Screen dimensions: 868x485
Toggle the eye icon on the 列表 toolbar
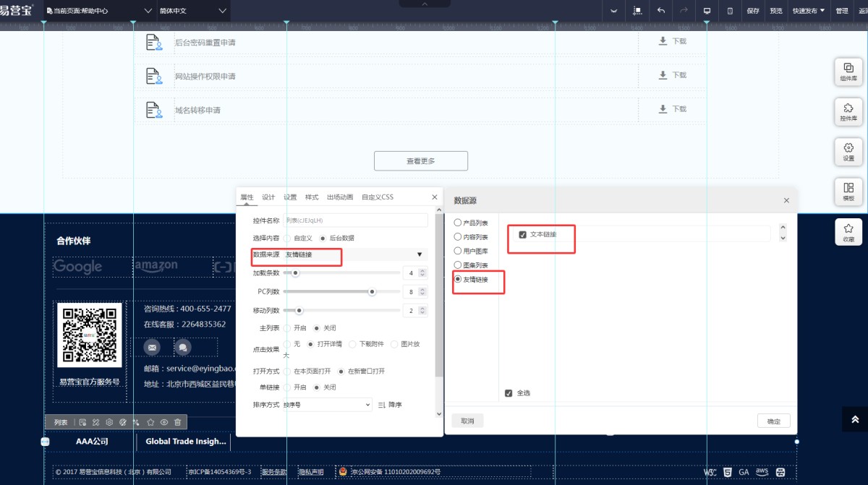(164, 422)
